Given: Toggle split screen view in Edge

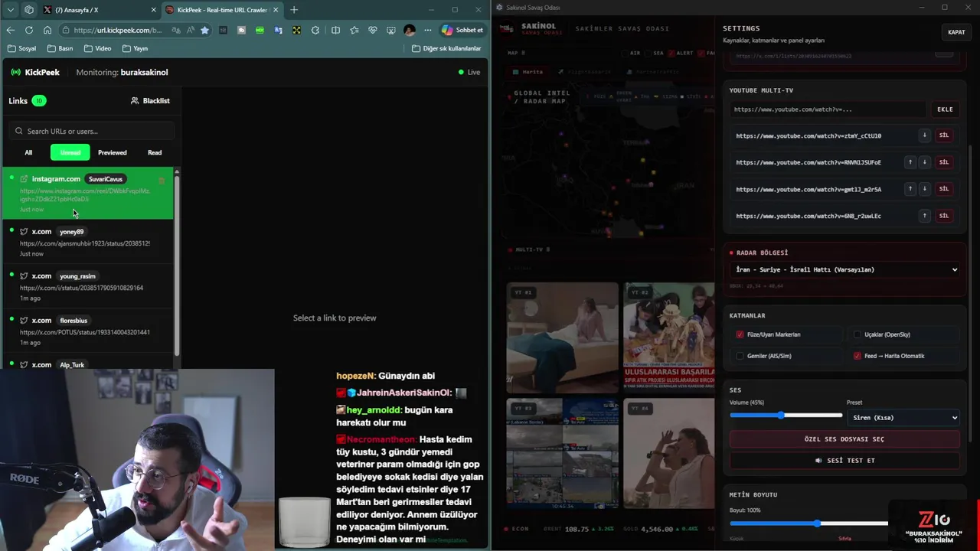Looking at the screenshot, I should (x=335, y=30).
